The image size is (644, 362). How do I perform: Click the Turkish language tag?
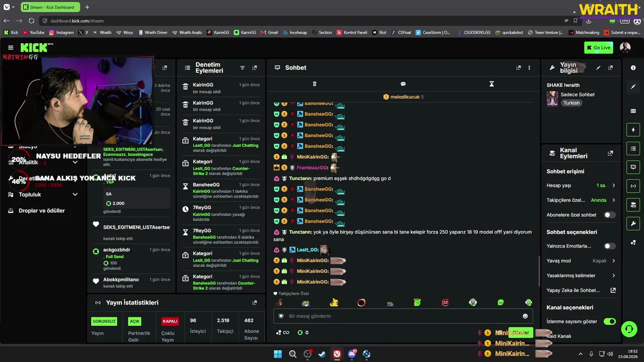click(572, 103)
